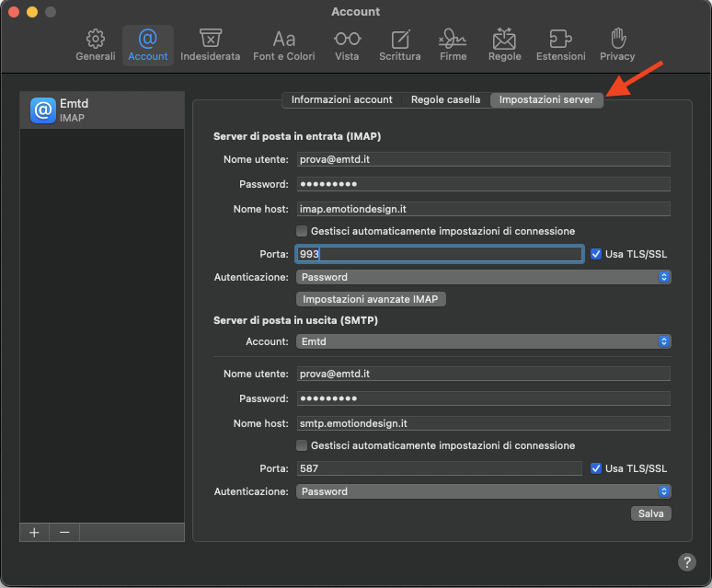Viewport: 712px width, 588px height.
Task: Minimize the window with yellow button
Action: (x=32, y=12)
